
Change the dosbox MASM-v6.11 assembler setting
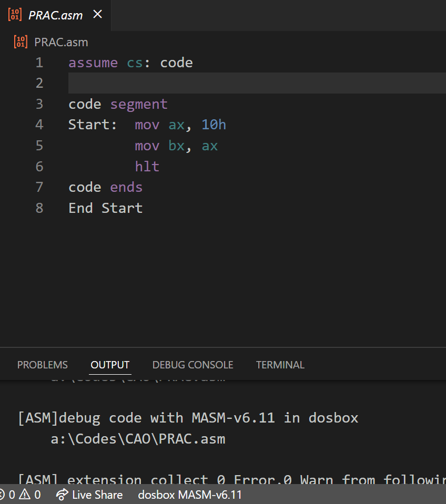coord(190,495)
